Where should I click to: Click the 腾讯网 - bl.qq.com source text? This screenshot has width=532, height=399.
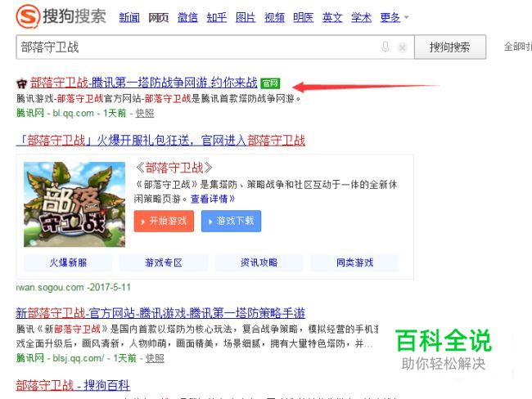coord(55,113)
